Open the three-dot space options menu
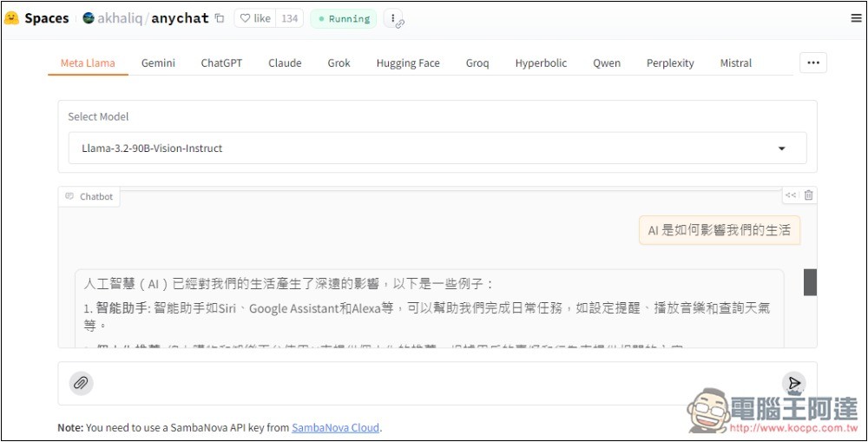 [x=393, y=18]
